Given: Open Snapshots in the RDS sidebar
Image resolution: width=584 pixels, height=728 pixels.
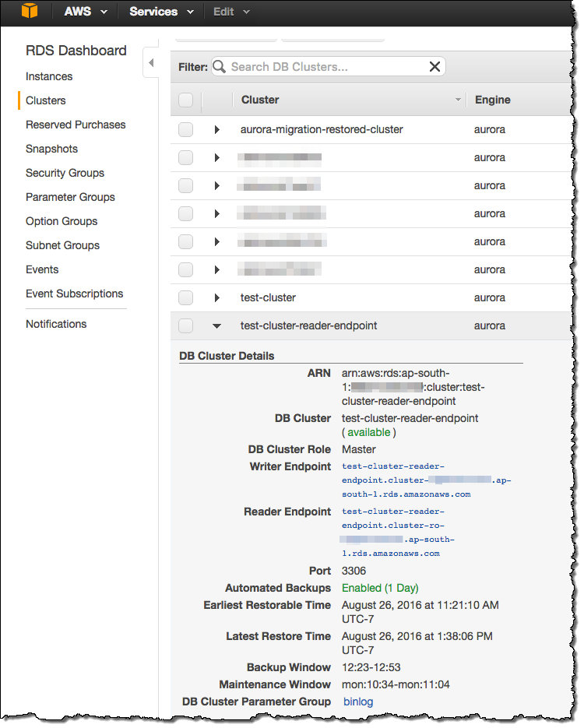Looking at the screenshot, I should point(51,149).
